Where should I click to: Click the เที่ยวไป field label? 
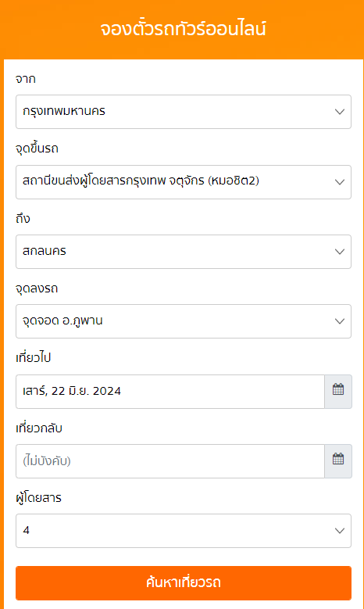(33, 358)
